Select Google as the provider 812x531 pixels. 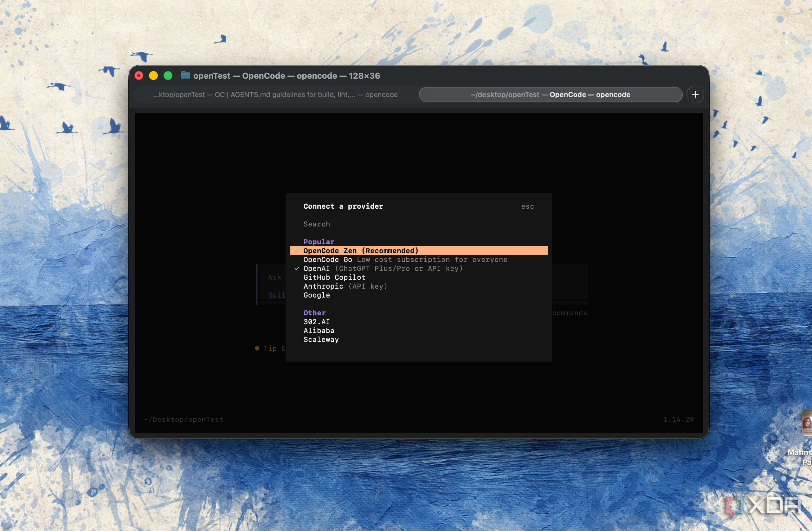pos(419,295)
